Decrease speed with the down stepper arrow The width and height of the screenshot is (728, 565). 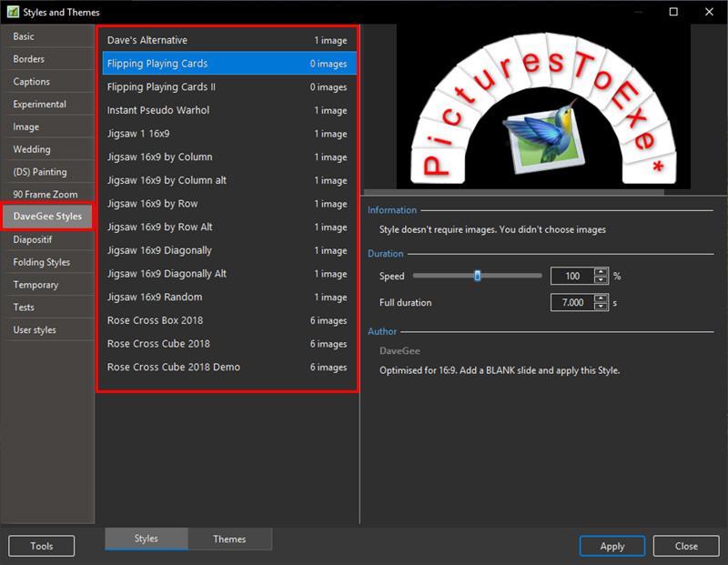coord(601,279)
